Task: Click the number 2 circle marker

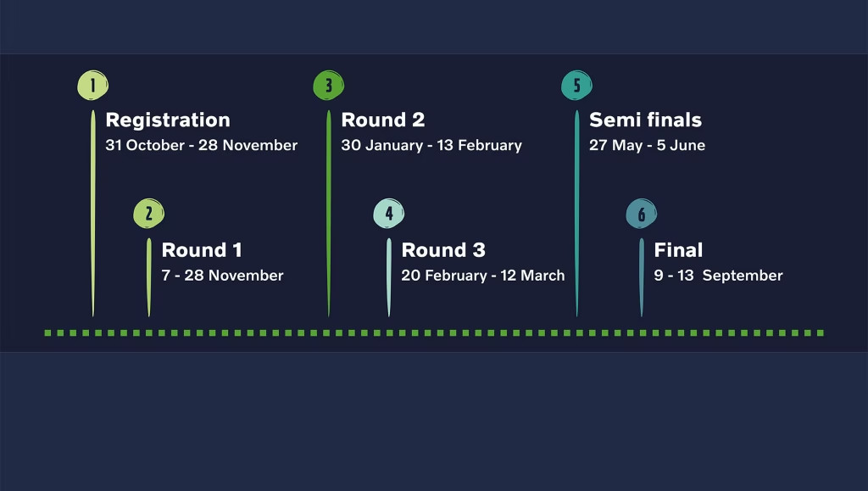Action: click(x=149, y=213)
